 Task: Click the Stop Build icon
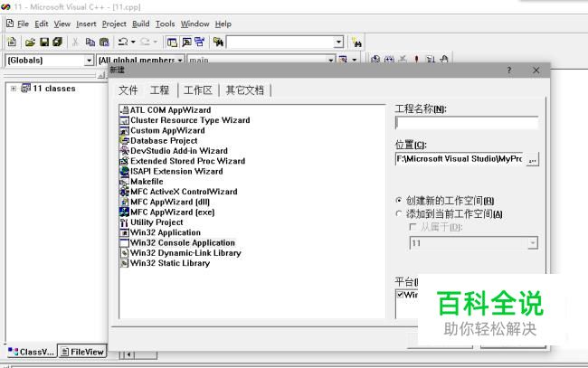click(403, 59)
